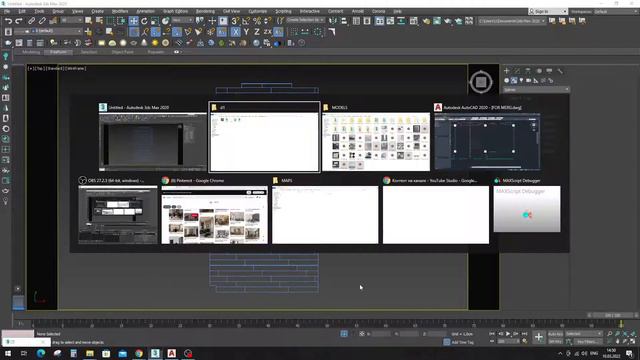Switch to the Freeform ribbon tab

[x=58, y=52]
